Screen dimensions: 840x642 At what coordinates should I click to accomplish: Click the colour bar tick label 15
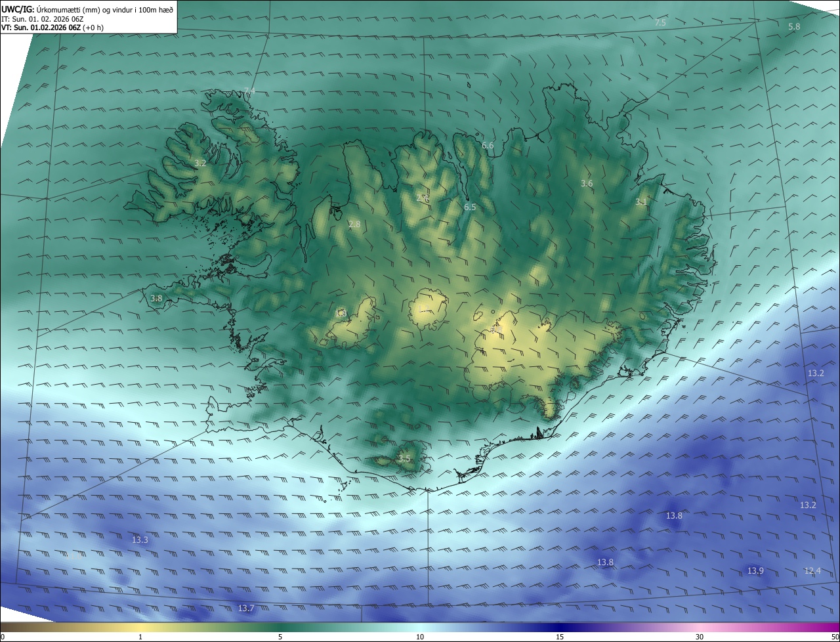[x=560, y=637]
